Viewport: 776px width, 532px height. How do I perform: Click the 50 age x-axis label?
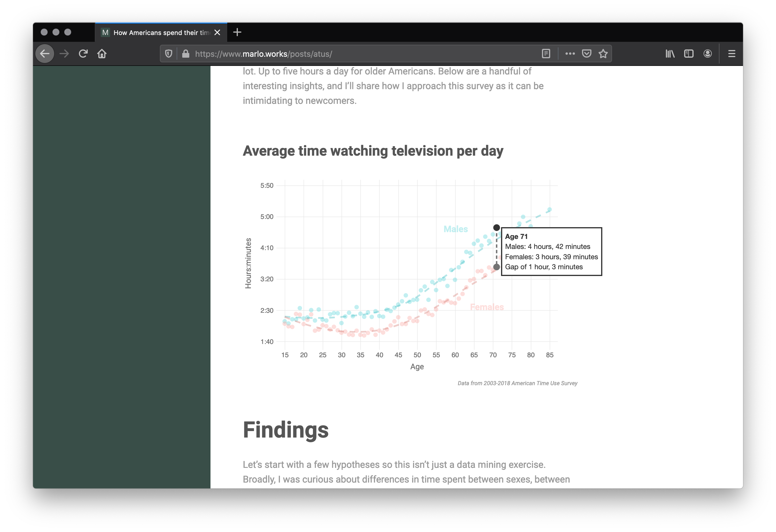[x=417, y=355]
